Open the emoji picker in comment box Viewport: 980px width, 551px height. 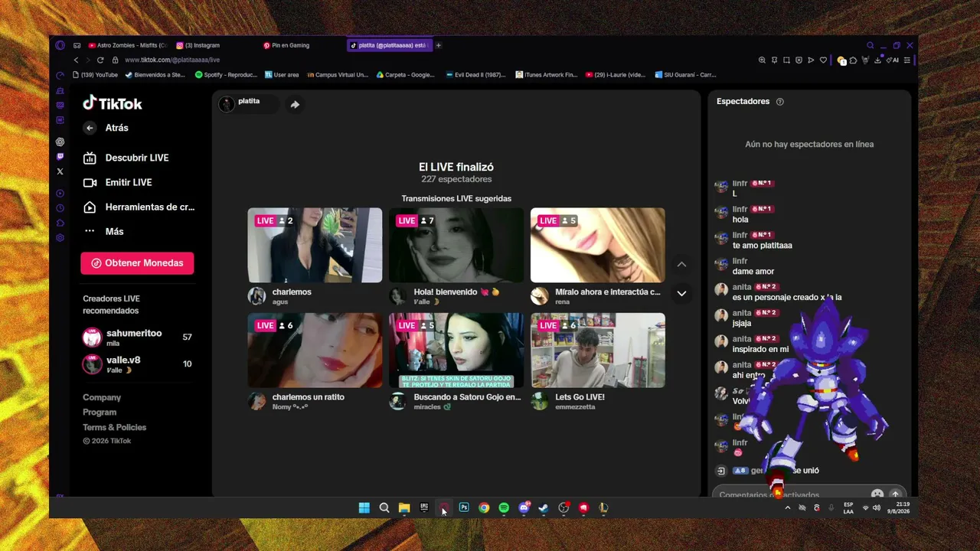[877, 494]
